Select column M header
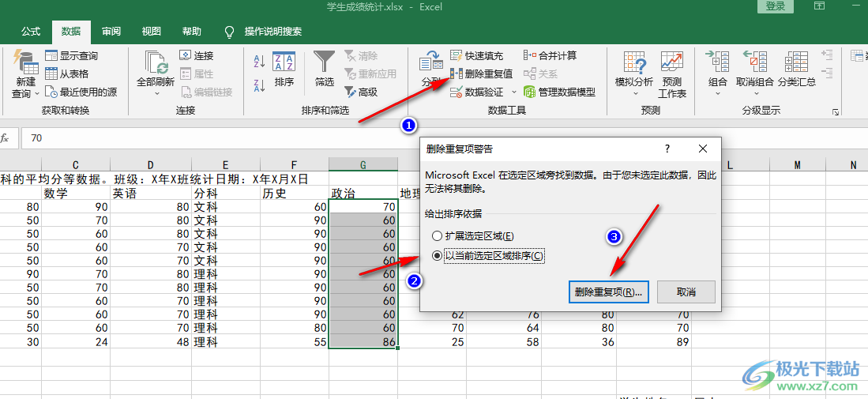The height and width of the screenshot is (399, 868). click(798, 164)
